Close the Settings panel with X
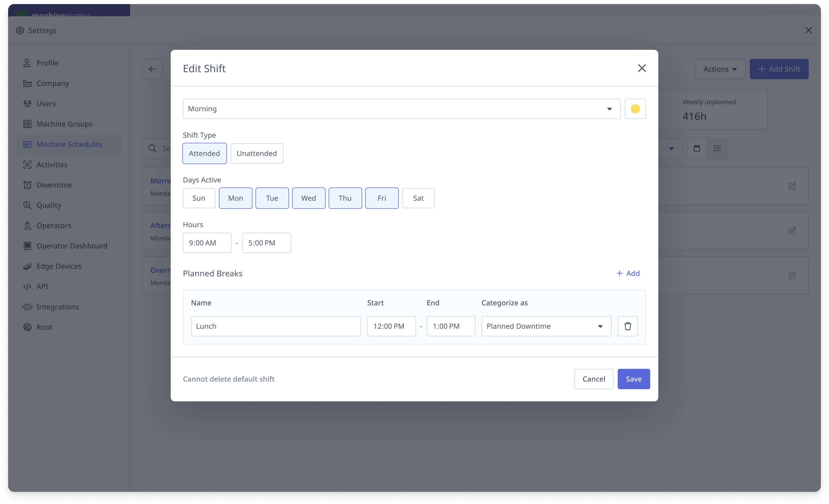 (808, 30)
